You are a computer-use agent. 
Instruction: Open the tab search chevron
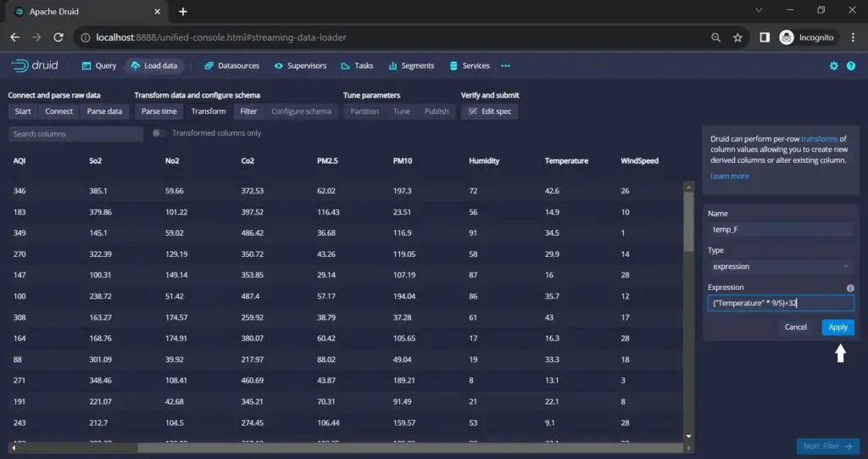click(759, 10)
